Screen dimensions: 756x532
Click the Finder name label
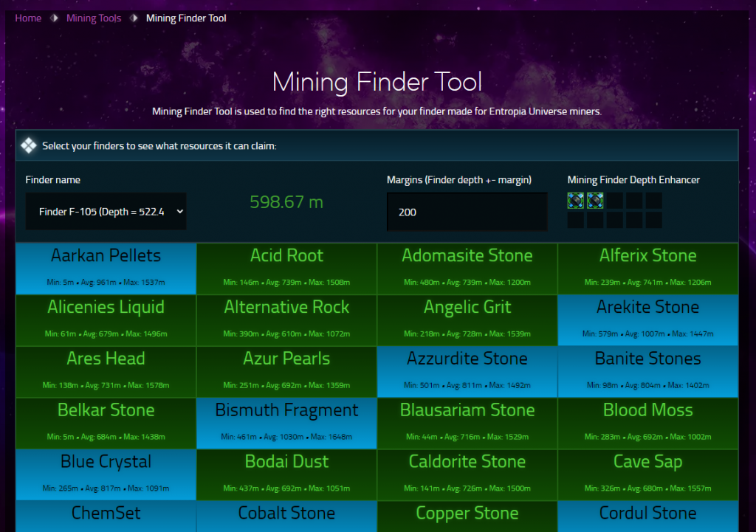pyautogui.click(x=53, y=180)
